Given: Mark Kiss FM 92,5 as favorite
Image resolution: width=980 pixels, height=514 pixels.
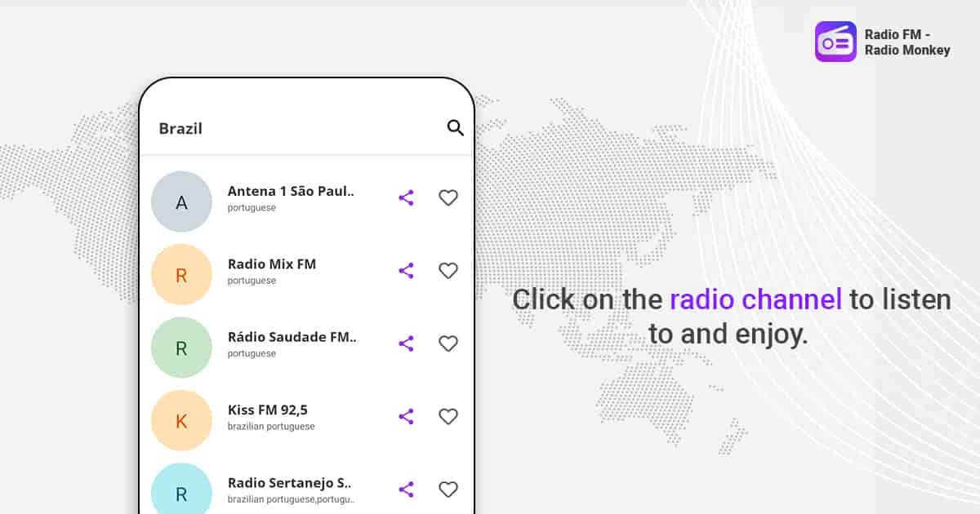Looking at the screenshot, I should 448,417.
